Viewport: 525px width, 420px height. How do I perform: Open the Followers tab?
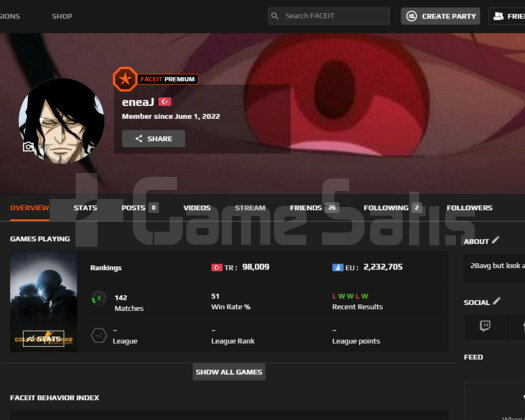point(469,208)
